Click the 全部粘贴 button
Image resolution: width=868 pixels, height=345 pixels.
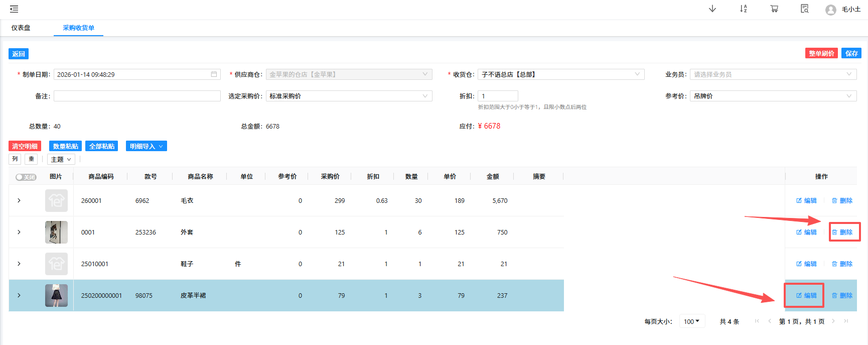(x=102, y=146)
